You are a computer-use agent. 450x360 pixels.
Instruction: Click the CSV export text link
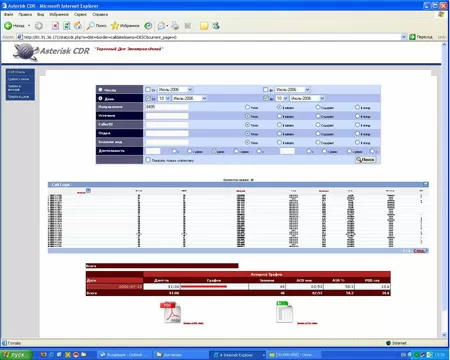click(307, 323)
